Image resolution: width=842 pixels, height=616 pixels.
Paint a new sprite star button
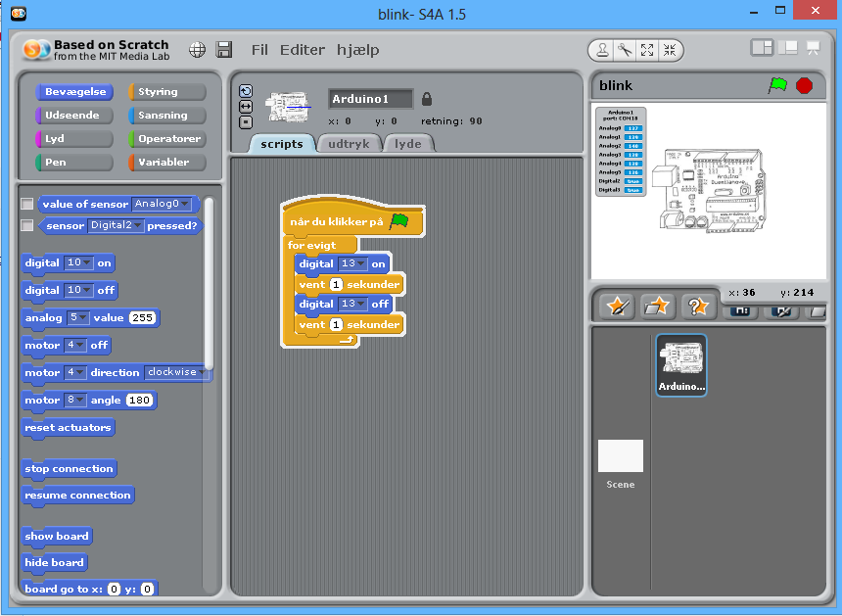pyautogui.click(x=618, y=308)
